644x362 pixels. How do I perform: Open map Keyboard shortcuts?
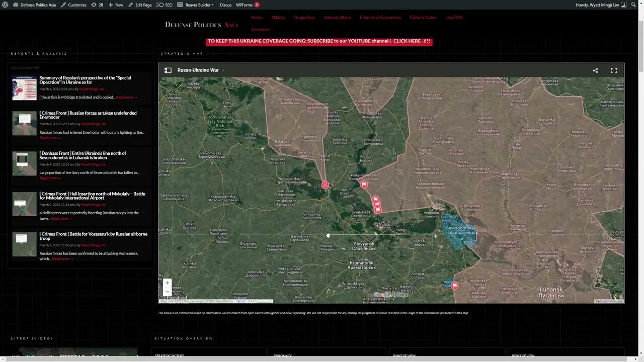point(609,301)
